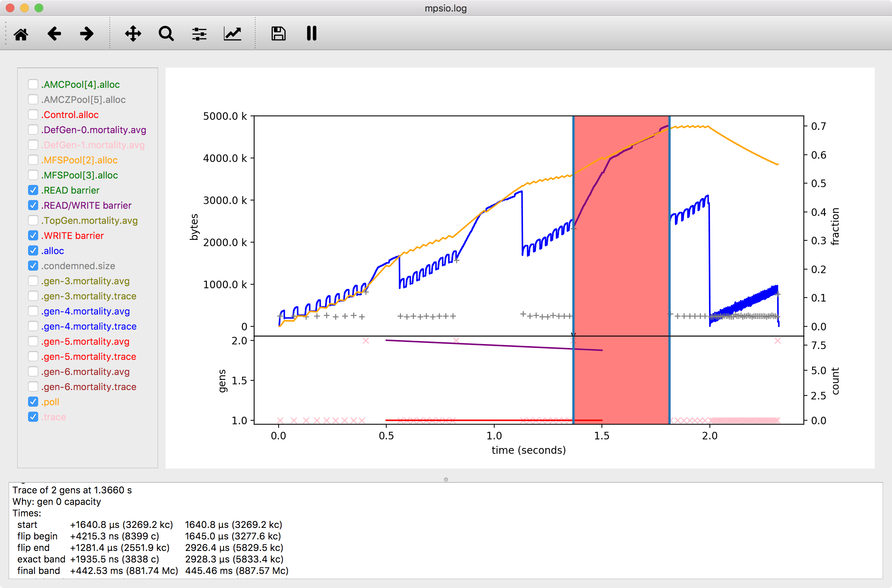The height and width of the screenshot is (588, 892).
Task: Check .gen-5.mortality.trace series
Action: pyautogui.click(x=33, y=357)
